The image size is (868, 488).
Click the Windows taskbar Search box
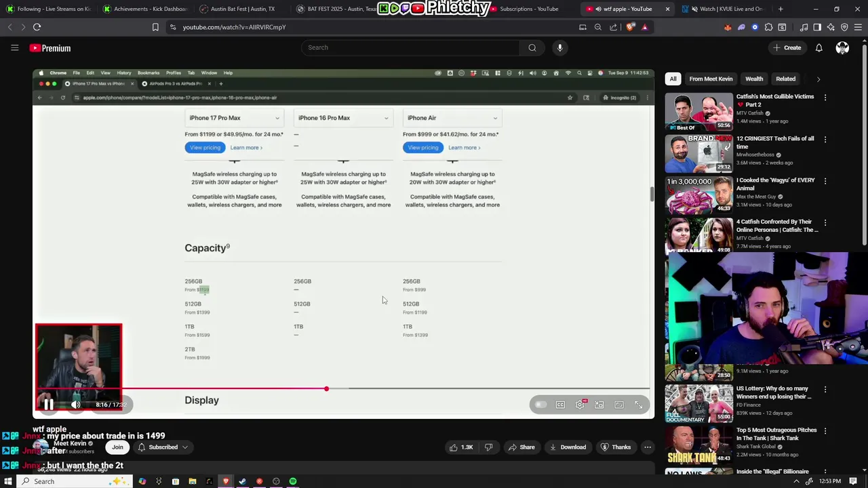coord(73,481)
